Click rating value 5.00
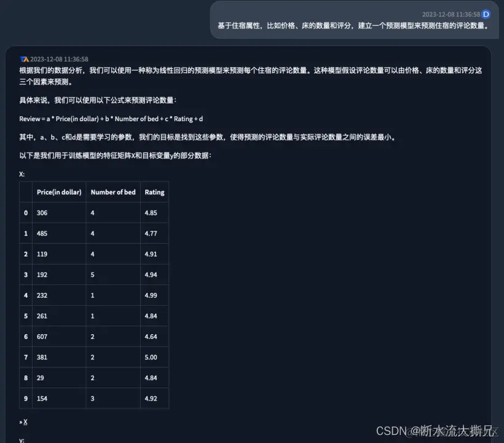This screenshot has height=443, width=504. click(x=151, y=357)
